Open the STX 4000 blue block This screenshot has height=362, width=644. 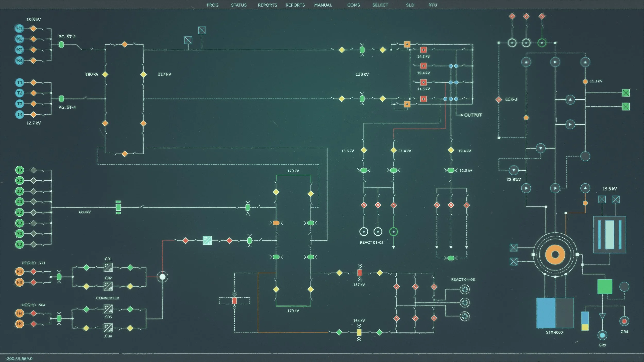[x=546, y=313]
